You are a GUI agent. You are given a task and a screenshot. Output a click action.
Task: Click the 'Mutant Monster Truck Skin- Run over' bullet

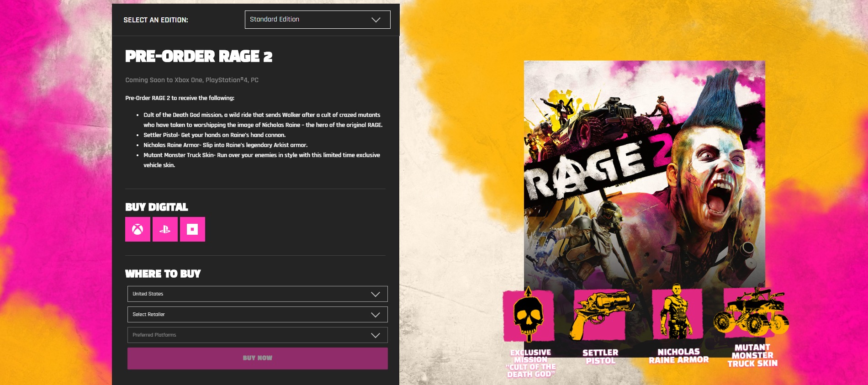[262, 160]
